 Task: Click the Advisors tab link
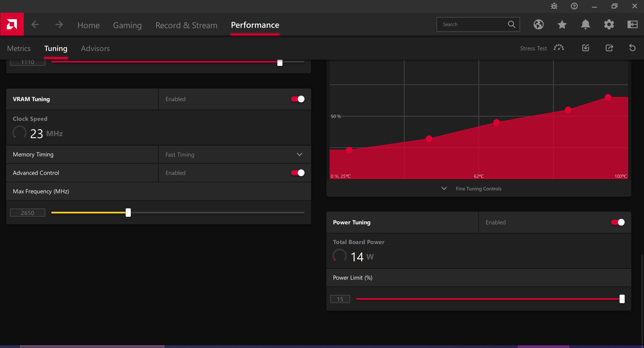(95, 48)
